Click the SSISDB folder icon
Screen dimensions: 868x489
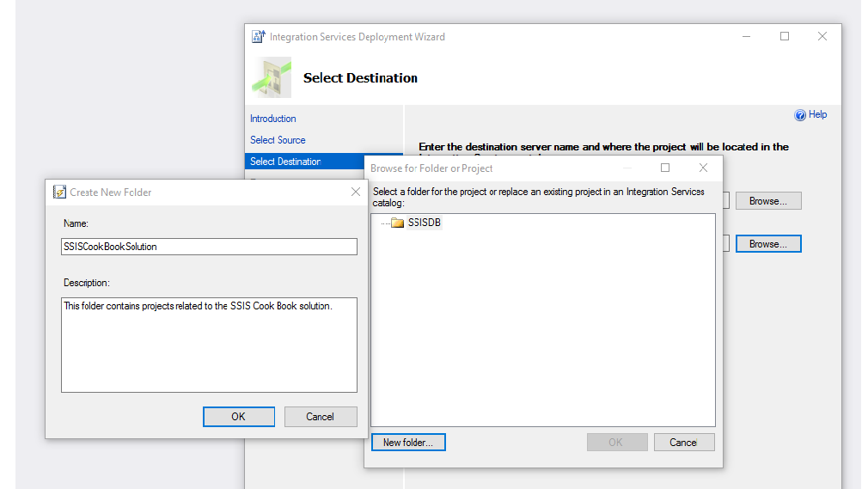pos(397,223)
